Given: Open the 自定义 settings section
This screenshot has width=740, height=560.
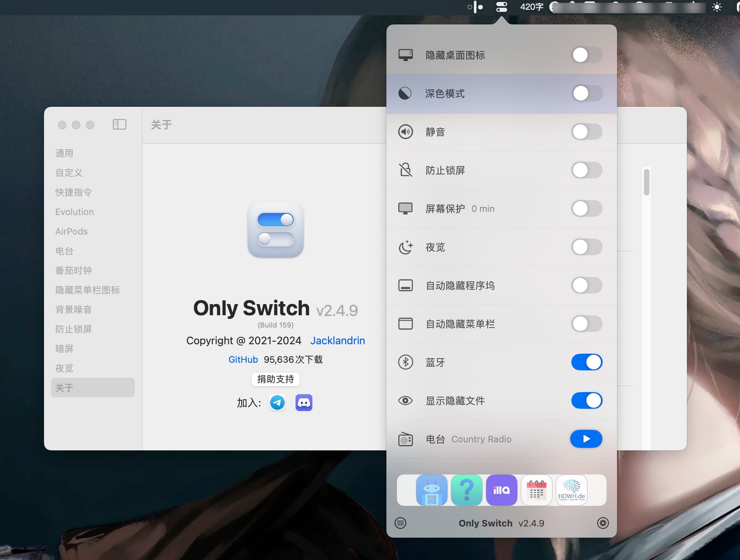Looking at the screenshot, I should [x=69, y=173].
